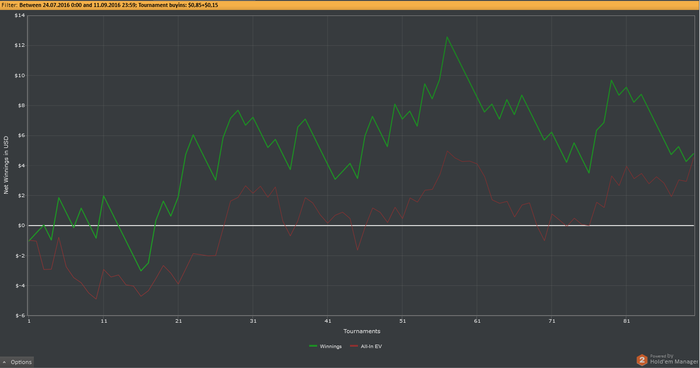Click the $6 y-axis label
The image size is (700, 368).
(21, 136)
